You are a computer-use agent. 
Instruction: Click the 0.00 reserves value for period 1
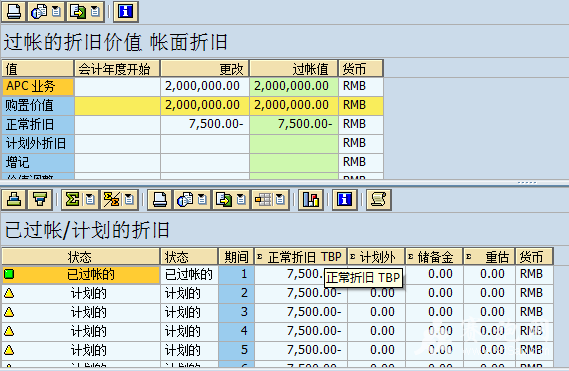pyautogui.click(x=434, y=275)
